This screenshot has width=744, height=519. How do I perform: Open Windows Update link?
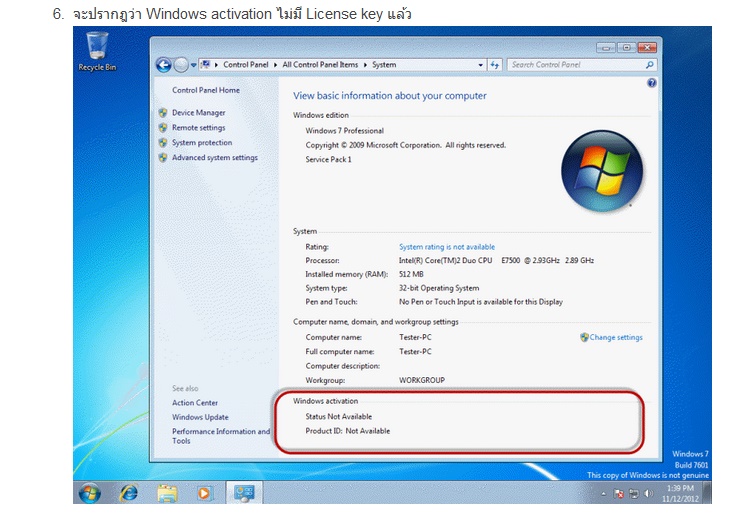[200, 417]
